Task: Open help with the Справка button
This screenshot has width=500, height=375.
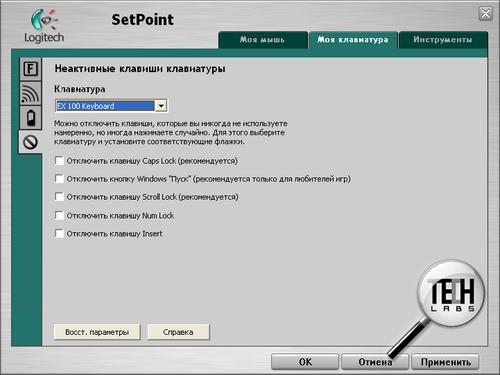Action: pyautogui.click(x=178, y=332)
